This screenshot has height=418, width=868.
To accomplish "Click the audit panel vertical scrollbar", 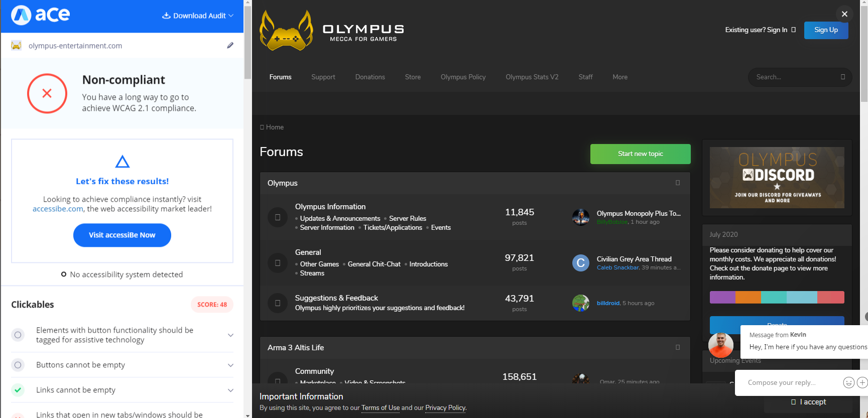I will (x=247, y=43).
